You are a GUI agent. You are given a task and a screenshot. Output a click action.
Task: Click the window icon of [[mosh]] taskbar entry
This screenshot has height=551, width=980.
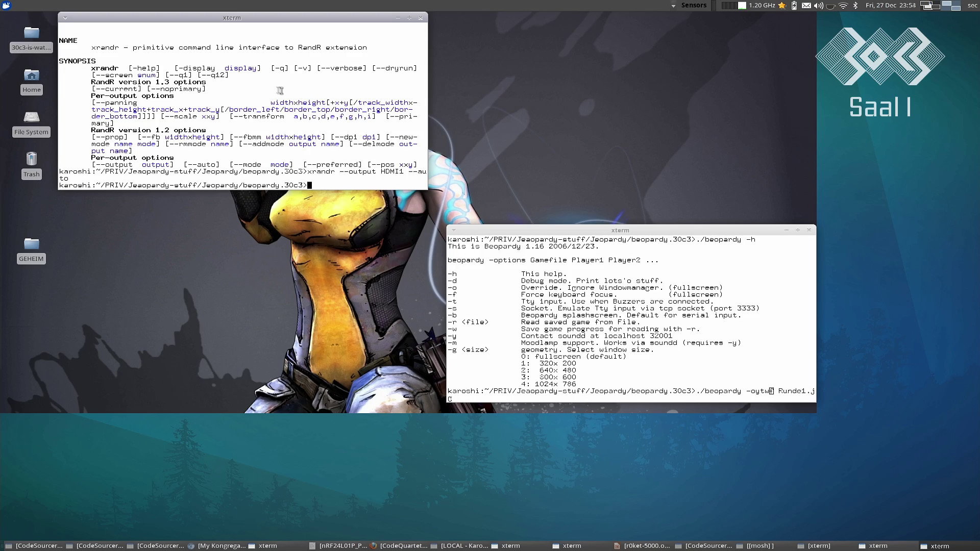click(740, 545)
